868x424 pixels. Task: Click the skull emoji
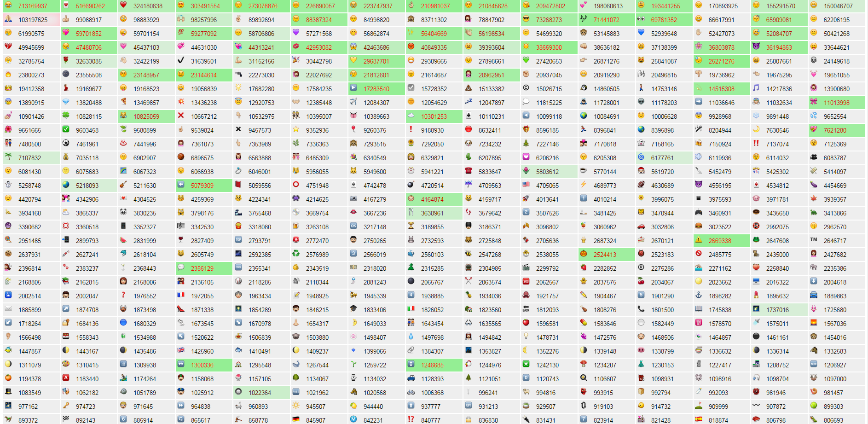(814, 60)
